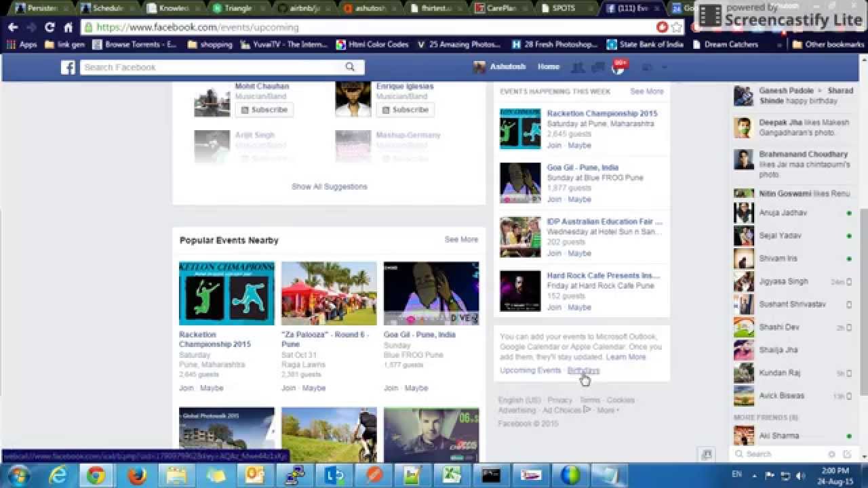Screen dimensions: 868x488
Task: Open the Excel taskbar icon
Action: 452,476
